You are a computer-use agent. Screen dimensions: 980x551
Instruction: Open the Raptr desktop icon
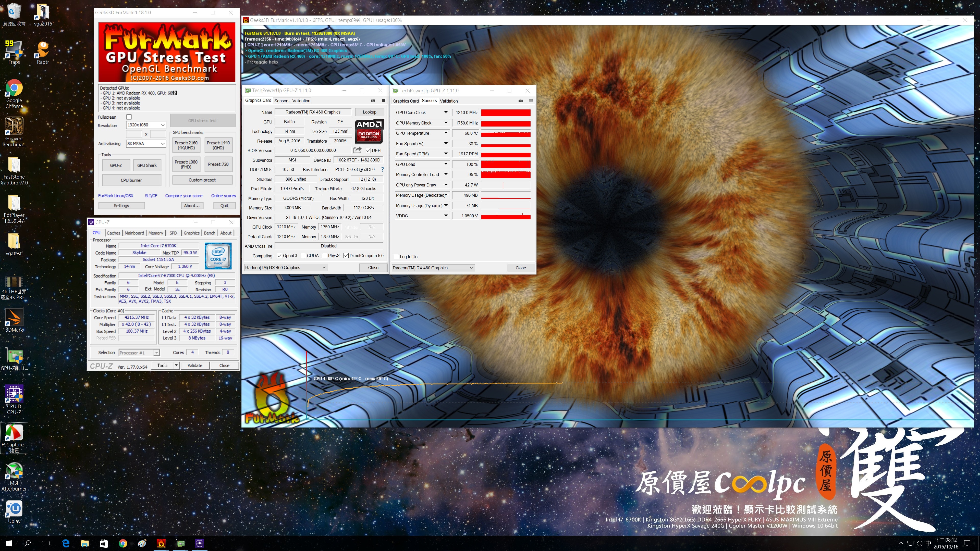pos(43,52)
